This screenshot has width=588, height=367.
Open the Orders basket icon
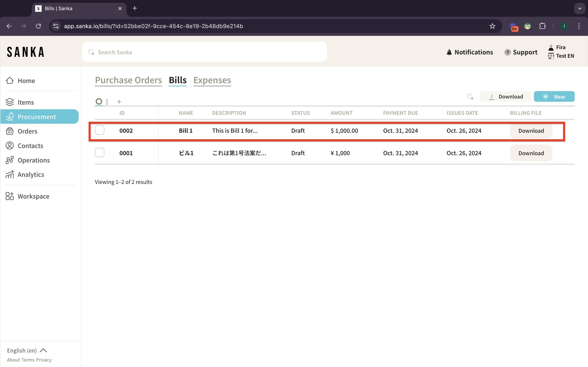[10, 131]
